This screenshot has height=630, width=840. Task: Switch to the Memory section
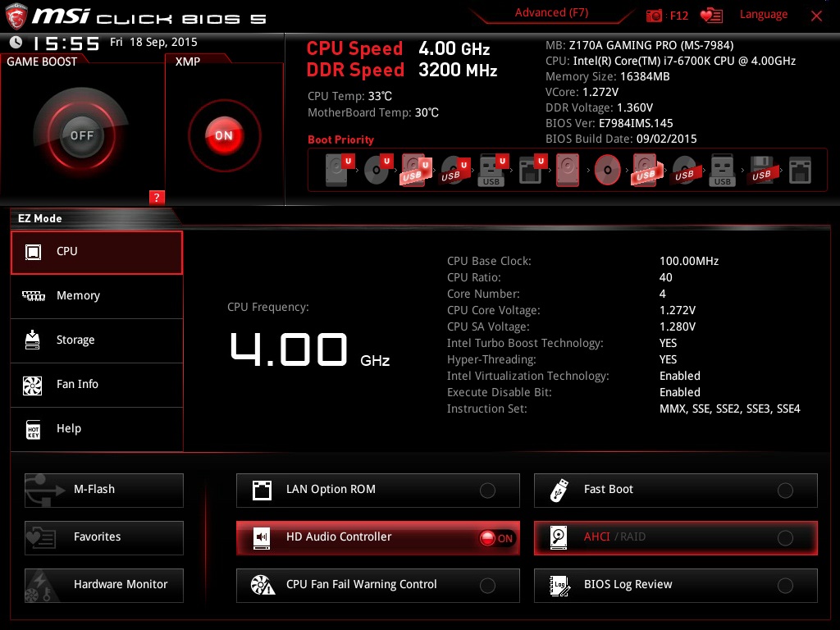point(97,296)
